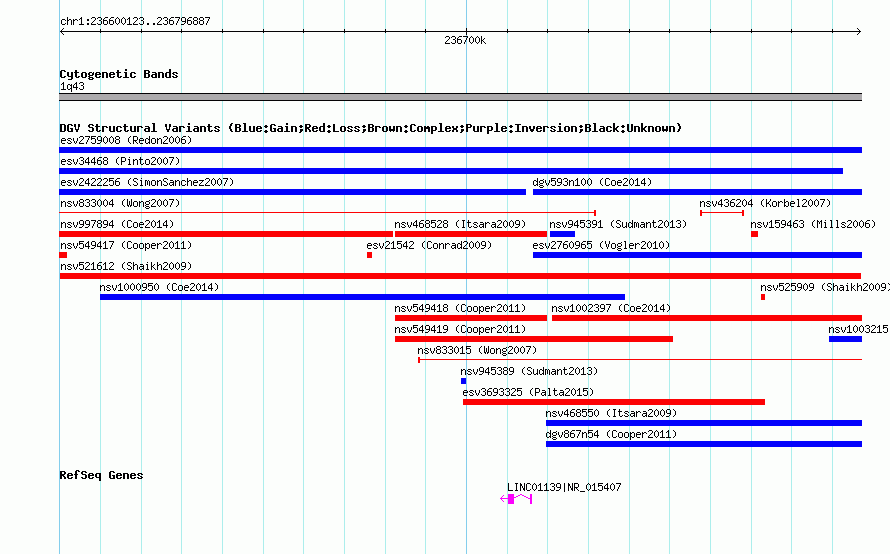
Task: Click the red bar under nsv997894
Action: point(226,234)
